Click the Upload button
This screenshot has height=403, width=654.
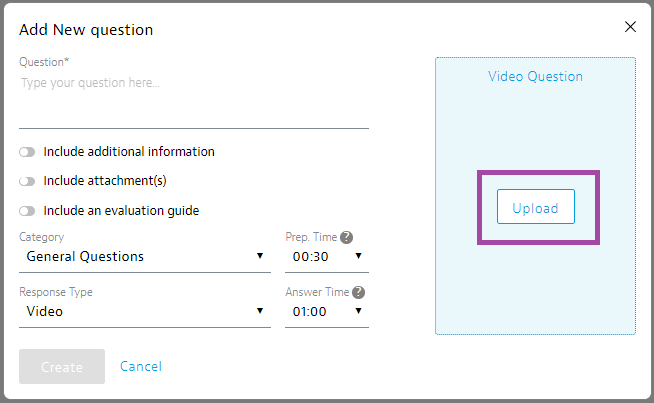click(x=535, y=207)
